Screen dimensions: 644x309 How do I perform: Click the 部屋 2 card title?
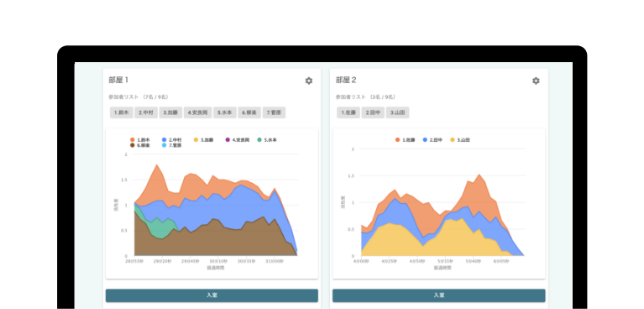click(x=346, y=80)
